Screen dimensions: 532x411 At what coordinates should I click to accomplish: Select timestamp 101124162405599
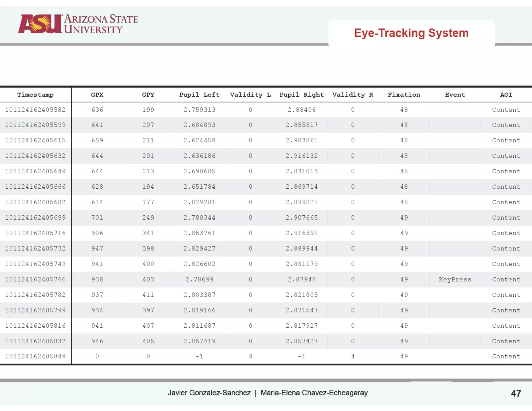click(35, 125)
